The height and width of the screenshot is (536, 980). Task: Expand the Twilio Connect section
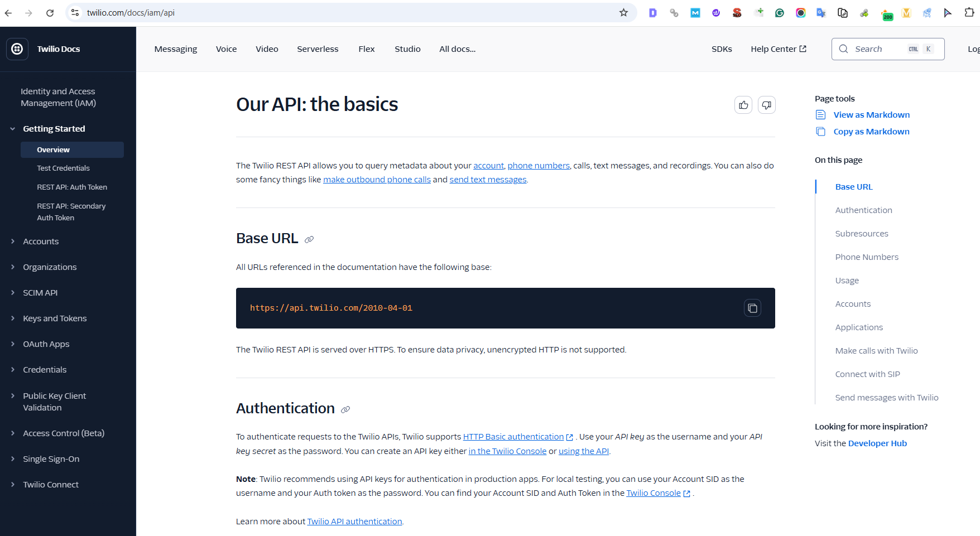[12, 485]
